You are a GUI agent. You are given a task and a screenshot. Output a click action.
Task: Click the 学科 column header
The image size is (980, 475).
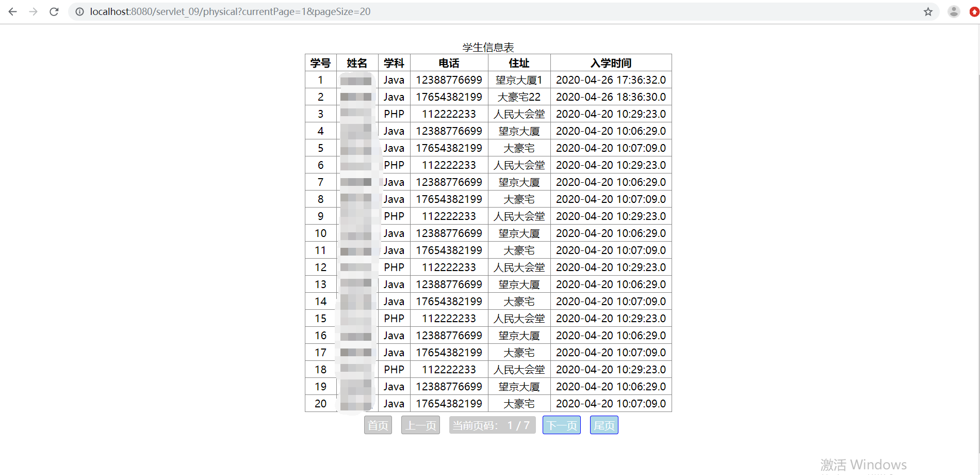(394, 63)
